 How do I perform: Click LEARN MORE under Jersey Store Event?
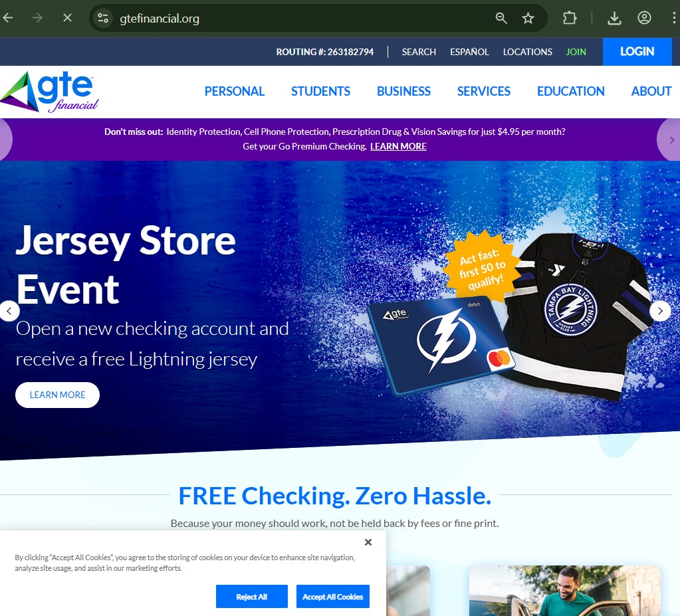pyautogui.click(x=57, y=395)
